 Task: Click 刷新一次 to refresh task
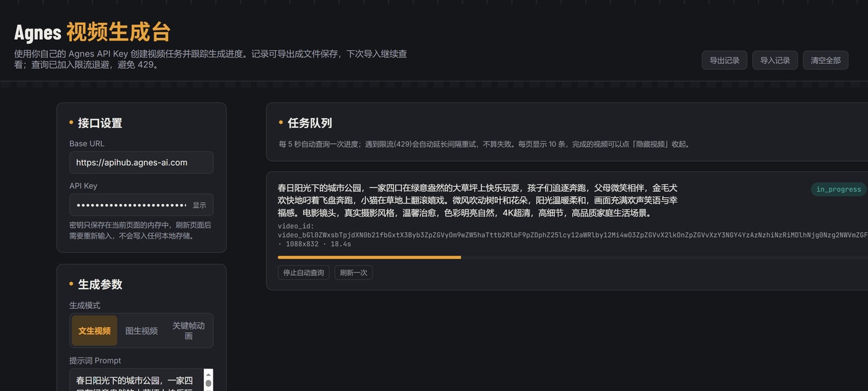[353, 272]
